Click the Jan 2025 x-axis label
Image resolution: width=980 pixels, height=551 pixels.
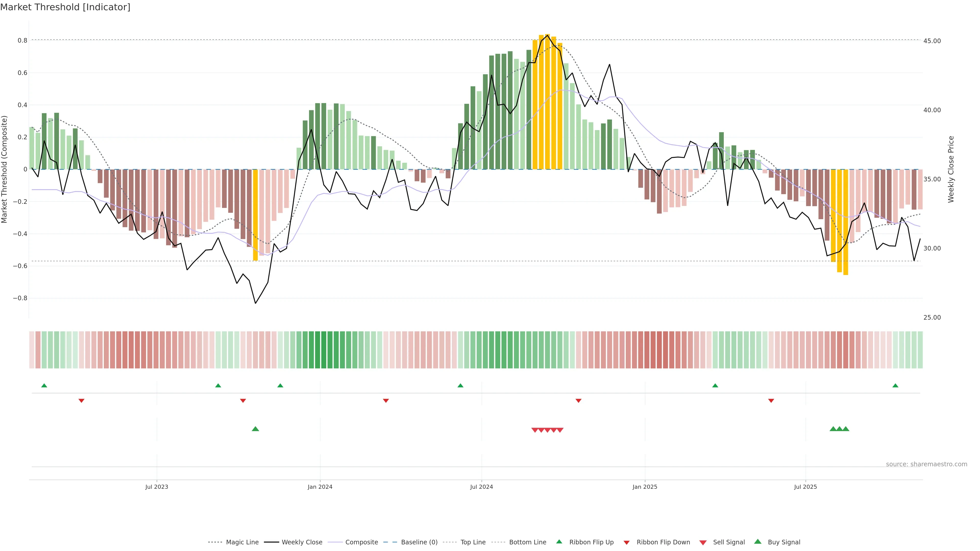[x=644, y=487]
